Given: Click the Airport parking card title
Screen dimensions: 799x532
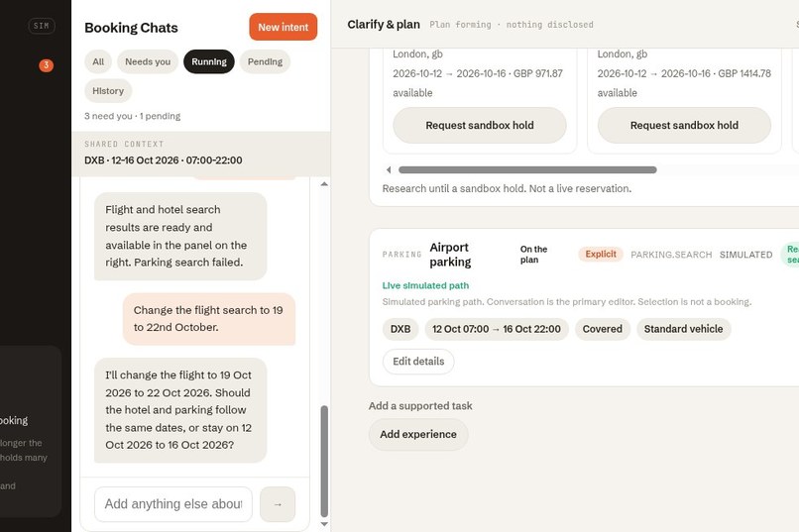Looking at the screenshot, I should (450, 255).
